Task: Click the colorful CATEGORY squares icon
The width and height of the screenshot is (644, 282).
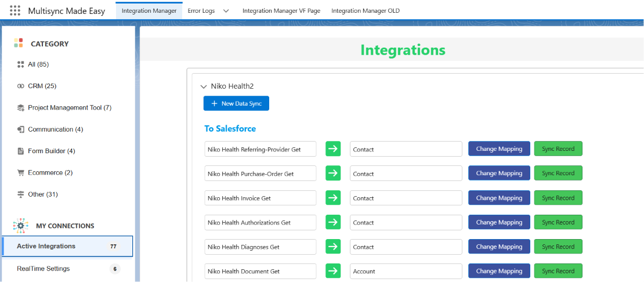Action: (18, 43)
